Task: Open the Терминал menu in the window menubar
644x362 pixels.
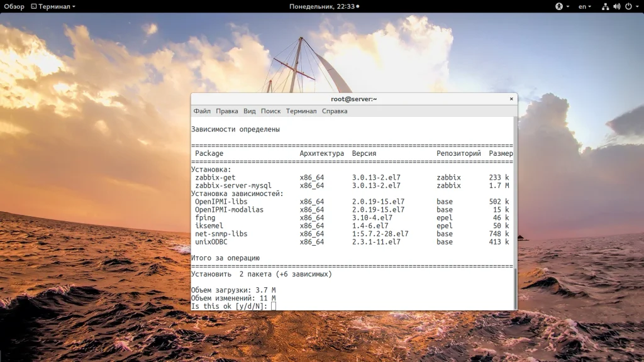Action: [x=301, y=111]
